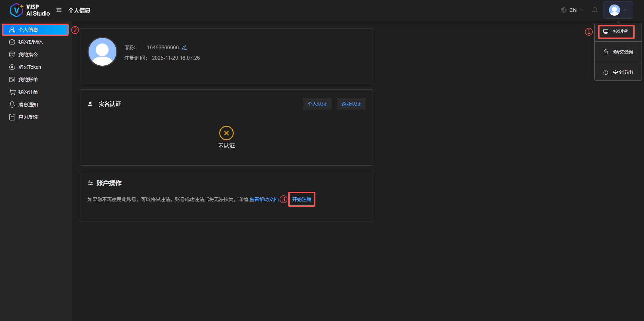Open notifications via the bell icon
Viewport: 644px width, 321px height.
pyautogui.click(x=595, y=10)
